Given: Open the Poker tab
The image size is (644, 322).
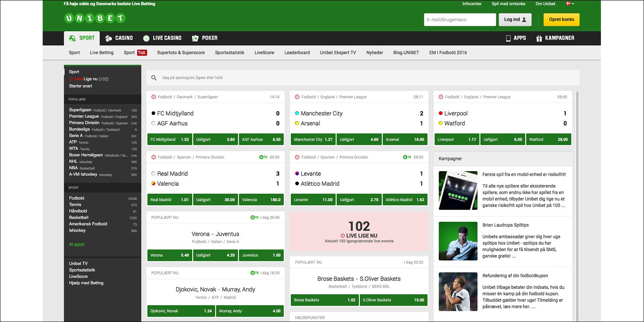Looking at the screenshot, I should click(204, 38).
